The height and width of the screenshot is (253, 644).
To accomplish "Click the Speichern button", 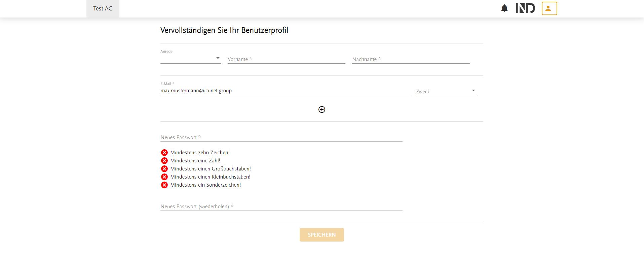I will pyautogui.click(x=322, y=235).
